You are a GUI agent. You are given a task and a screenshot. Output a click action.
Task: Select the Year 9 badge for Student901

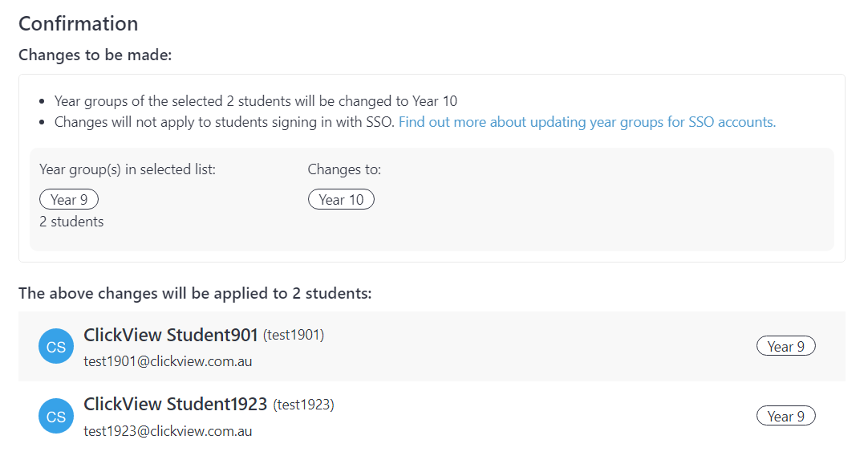785,346
